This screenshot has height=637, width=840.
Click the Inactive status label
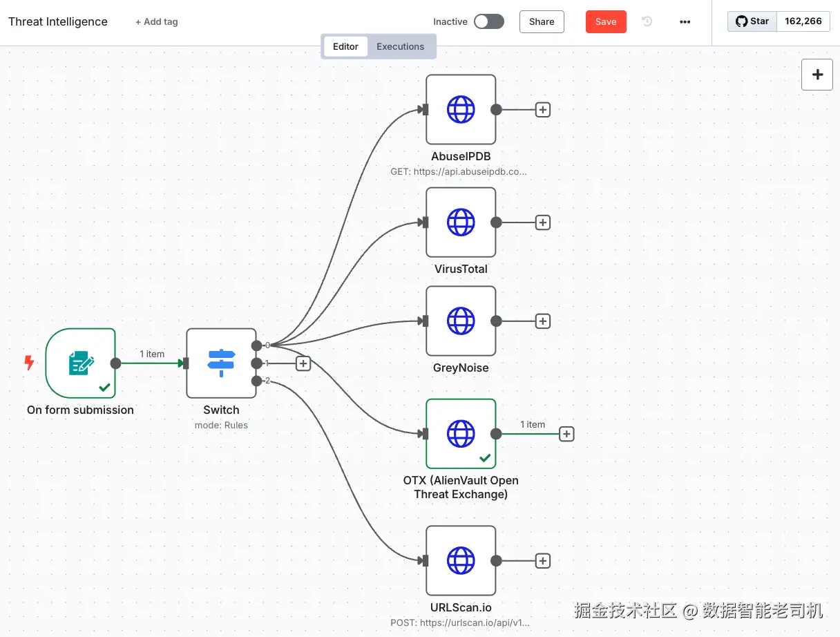point(450,21)
